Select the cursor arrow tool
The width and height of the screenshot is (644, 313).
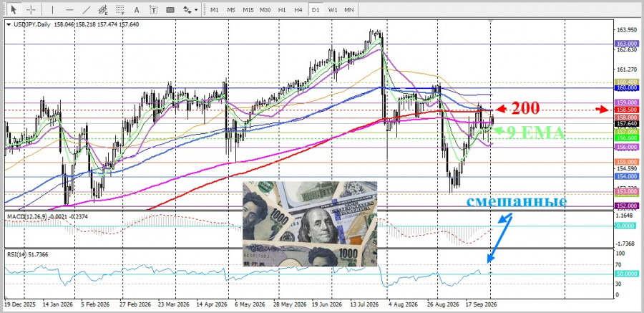(x=14, y=9)
